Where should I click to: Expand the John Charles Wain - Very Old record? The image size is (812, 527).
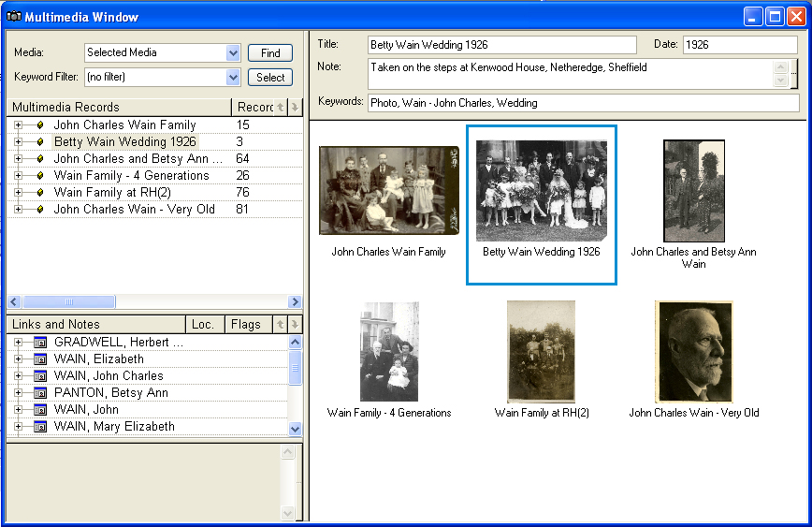click(x=18, y=210)
